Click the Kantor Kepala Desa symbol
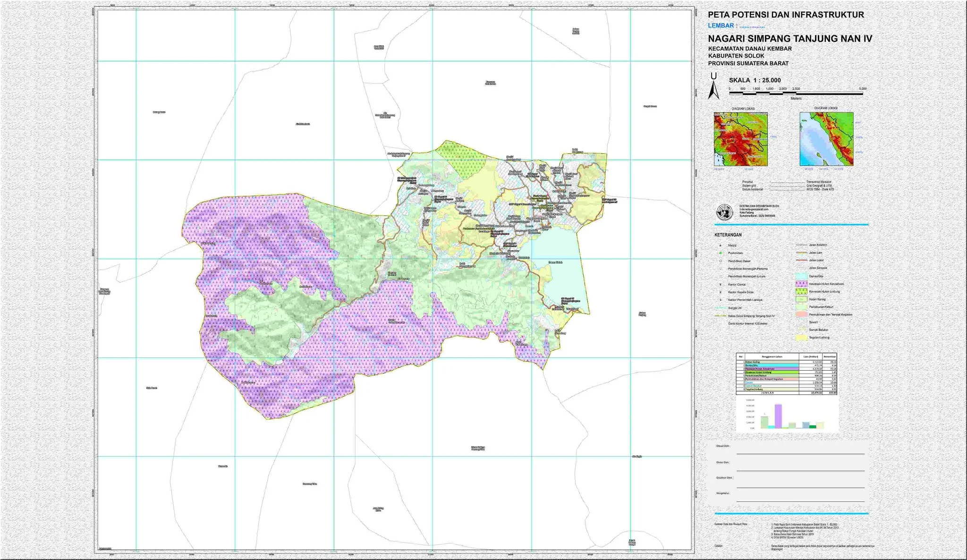Screen dimensions: 967x560 (720, 292)
